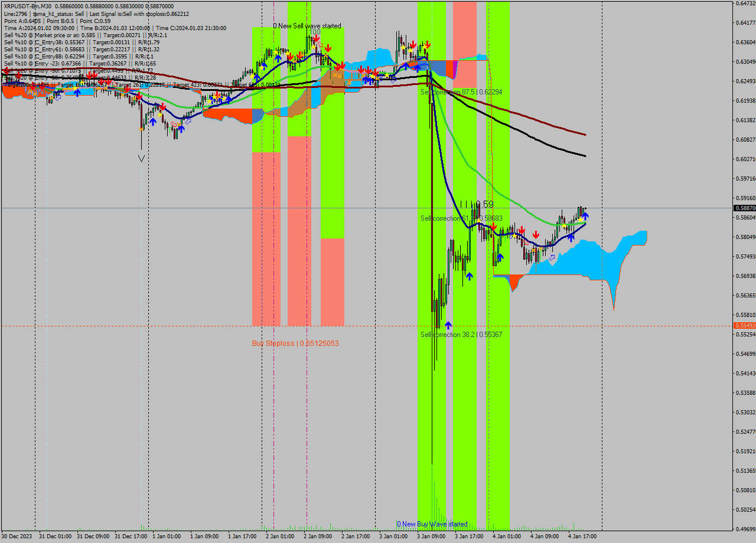Click the '2 Jan 09:00' time axis label
This screenshot has width=756, height=543.
pyautogui.click(x=318, y=537)
